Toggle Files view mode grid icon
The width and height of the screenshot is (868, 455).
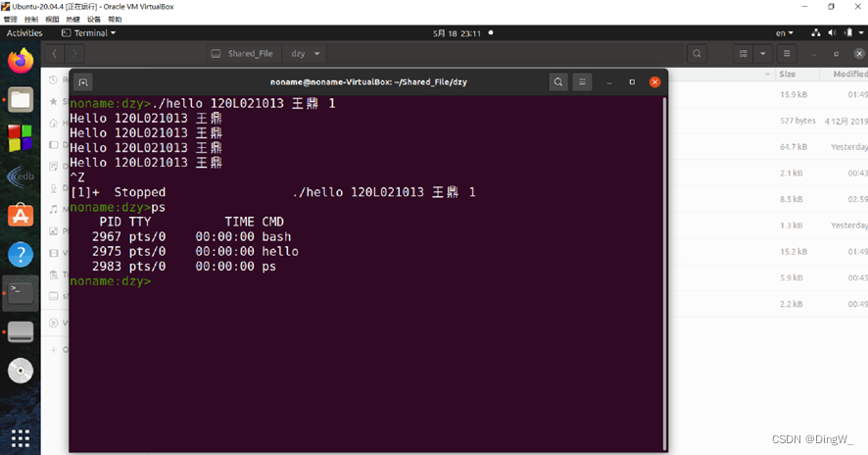click(743, 54)
